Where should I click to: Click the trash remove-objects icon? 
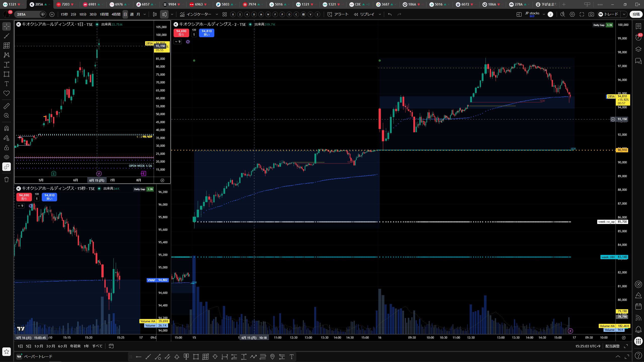pyautogui.click(x=7, y=179)
